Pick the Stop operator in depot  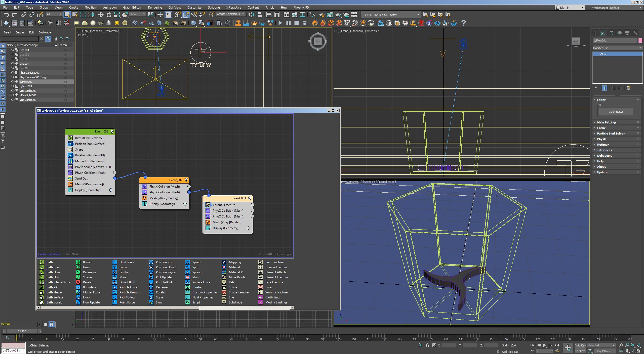pyautogui.click(x=192, y=277)
